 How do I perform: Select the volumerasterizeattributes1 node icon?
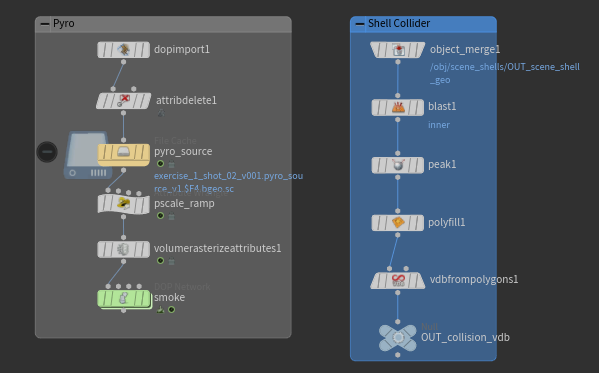(x=123, y=250)
